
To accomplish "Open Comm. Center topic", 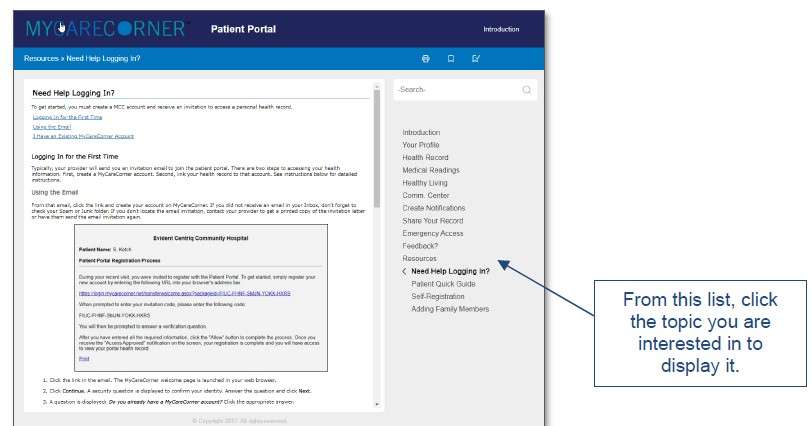I will (x=426, y=195).
